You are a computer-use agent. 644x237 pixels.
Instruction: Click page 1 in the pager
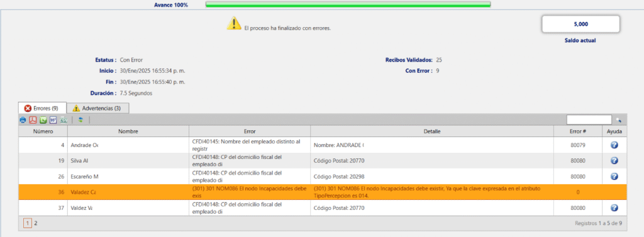pos(28,223)
